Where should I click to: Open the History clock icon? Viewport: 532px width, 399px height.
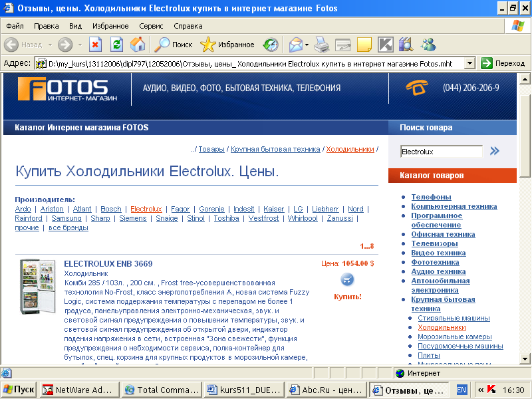[x=271, y=45]
